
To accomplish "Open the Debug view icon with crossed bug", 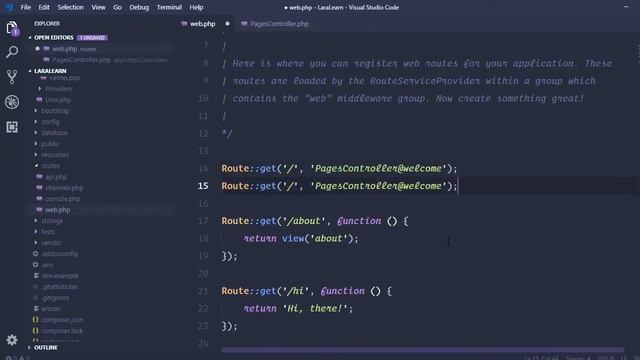I will [12, 102].
